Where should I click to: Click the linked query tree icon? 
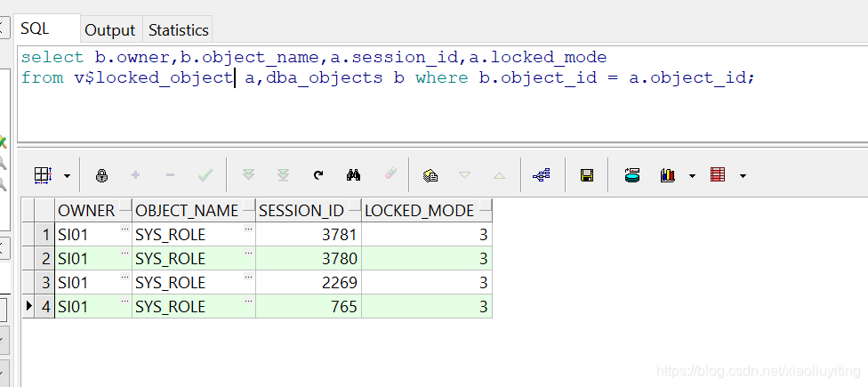pyautogui.click(x=541, y=175)
